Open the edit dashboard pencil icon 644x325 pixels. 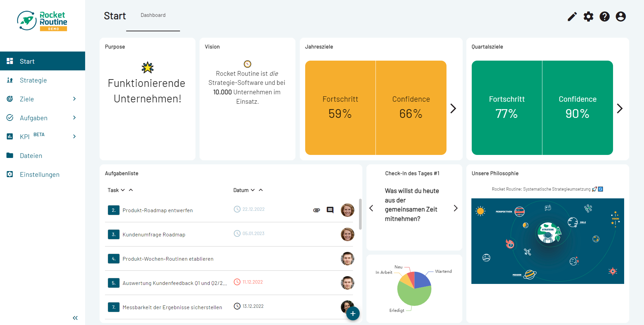coord(572,17)
